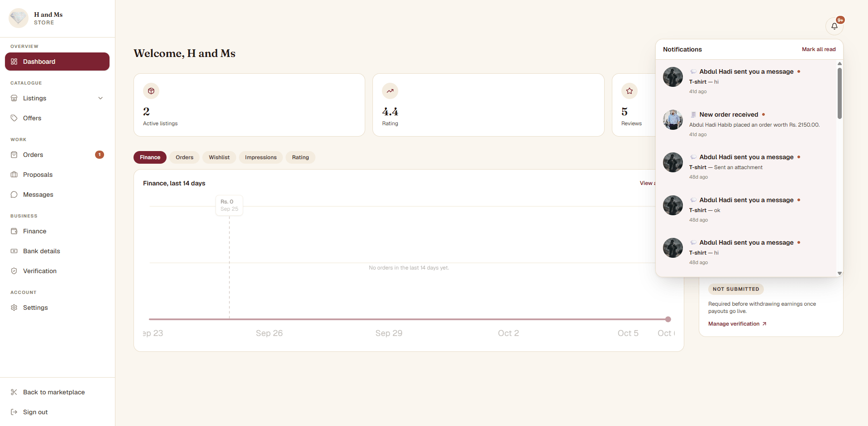Click the Verification shield icon
The width and height of the screenshot is (868, 426).
(x=14, y=271)
